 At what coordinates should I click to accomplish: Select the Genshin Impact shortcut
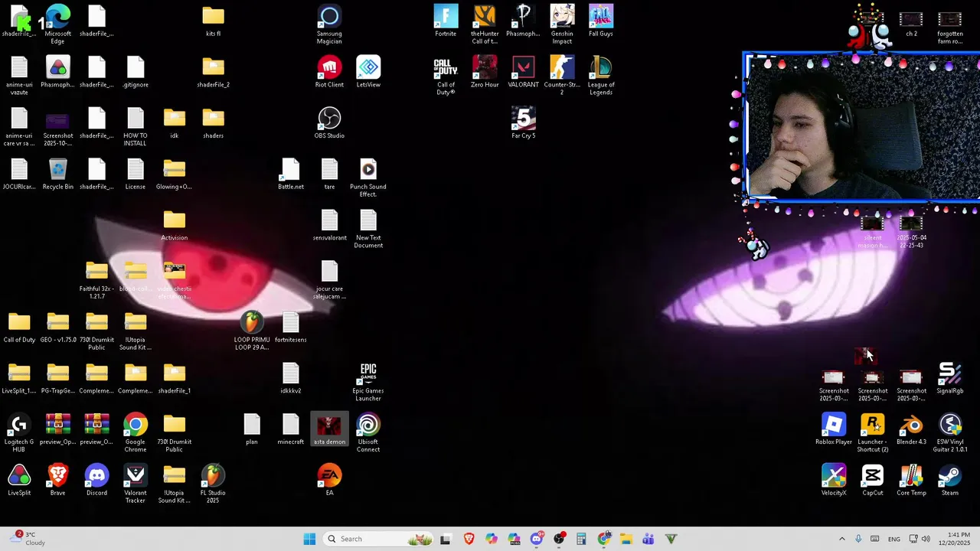tap(562, 24)
